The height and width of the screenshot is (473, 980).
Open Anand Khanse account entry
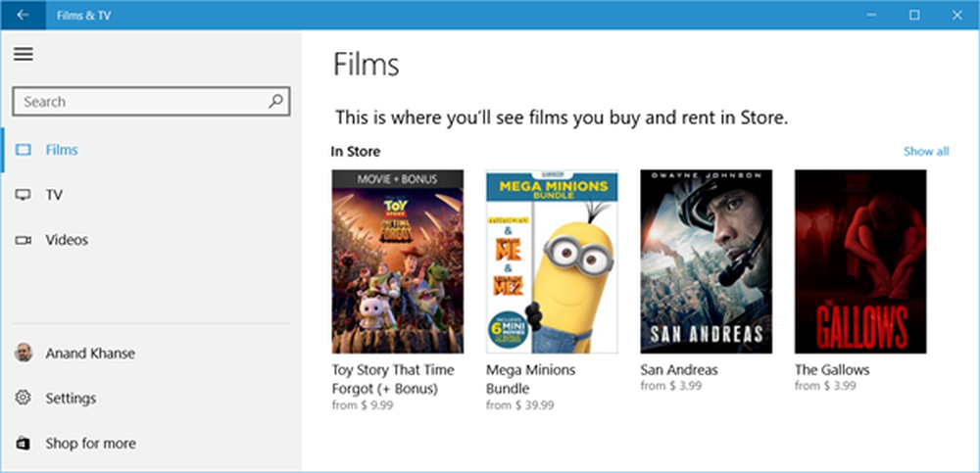151,353
